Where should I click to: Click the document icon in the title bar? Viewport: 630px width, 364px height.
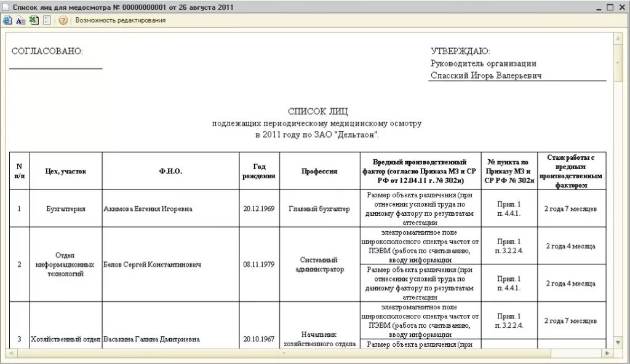(x=6, y=7)
